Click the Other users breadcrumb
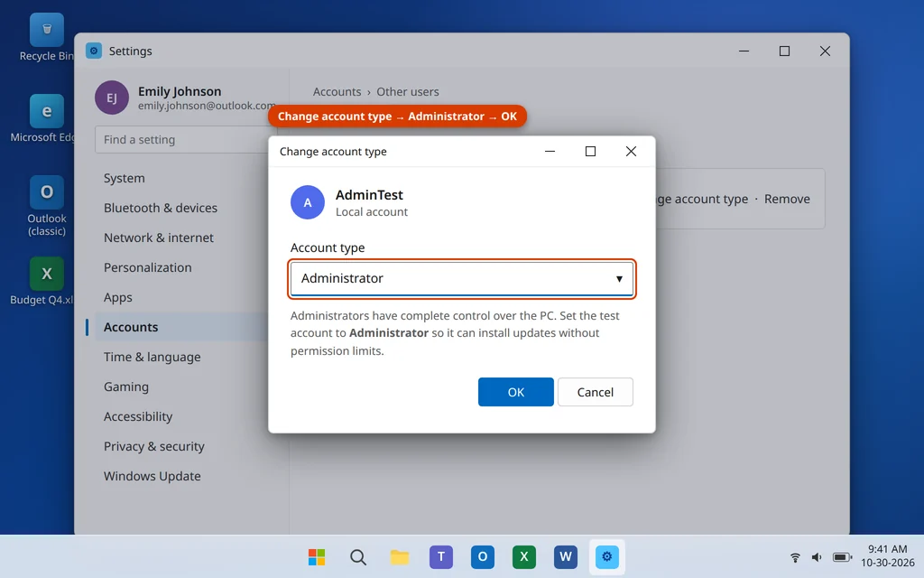The image size is (924, 578). tap(408, 92)
